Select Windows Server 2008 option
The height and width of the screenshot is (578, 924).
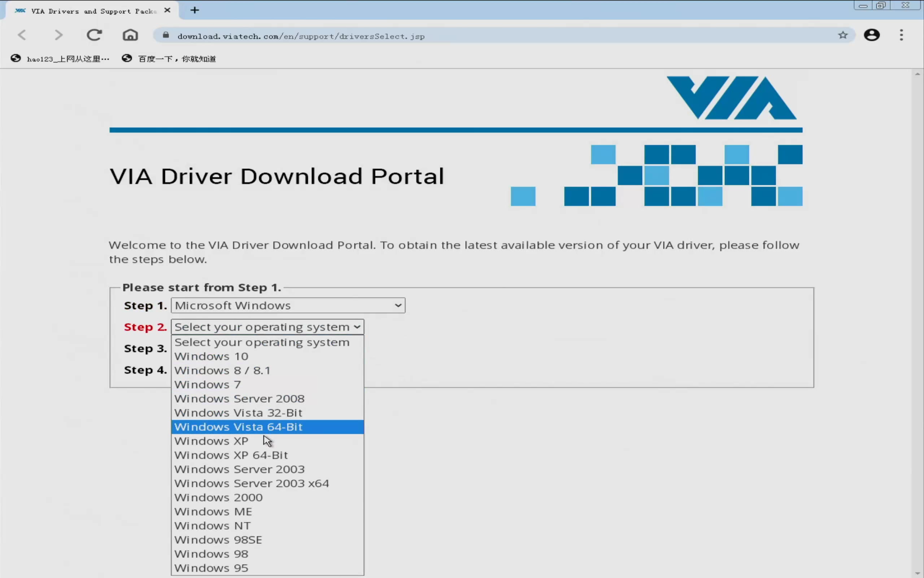pos(267,399)
